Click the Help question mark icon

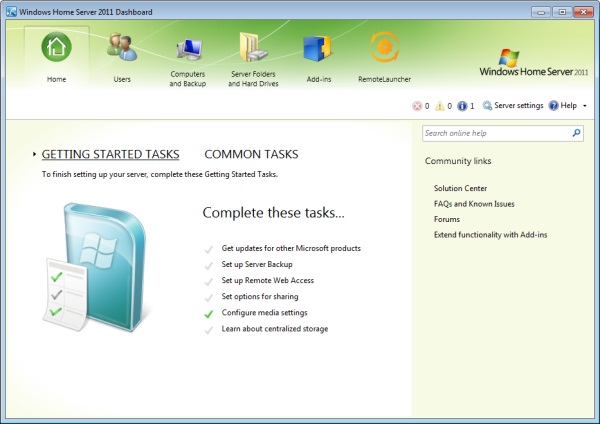click(x=553, y=106)
